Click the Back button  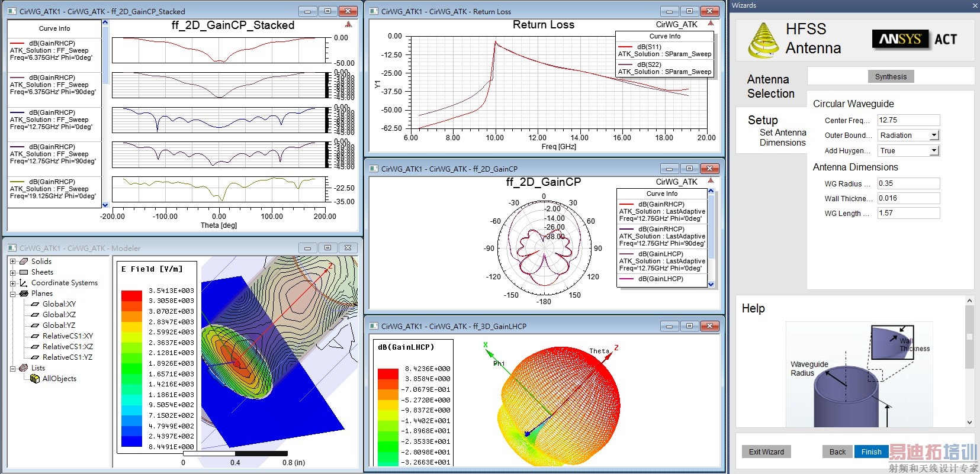tap(837, 452)
